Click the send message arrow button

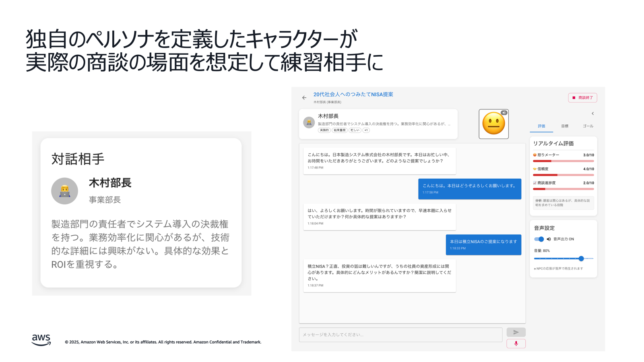pyautogui.click(x=516, y=332)
